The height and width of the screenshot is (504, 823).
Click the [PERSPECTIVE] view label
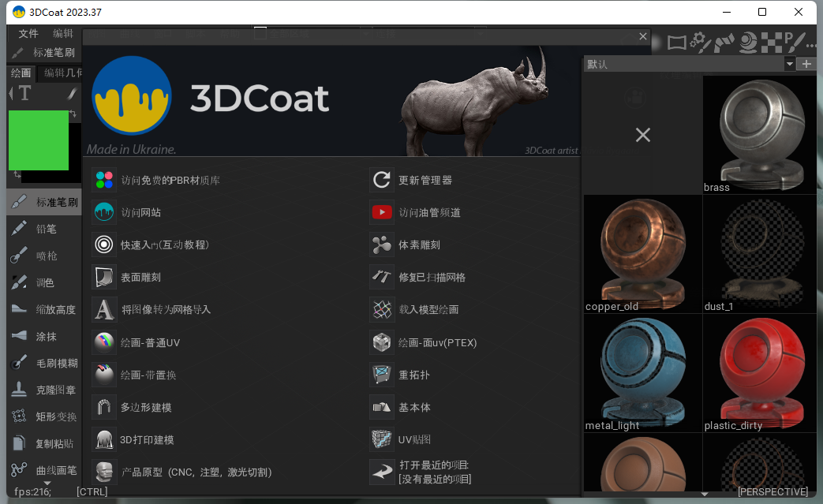pos(772,492)
